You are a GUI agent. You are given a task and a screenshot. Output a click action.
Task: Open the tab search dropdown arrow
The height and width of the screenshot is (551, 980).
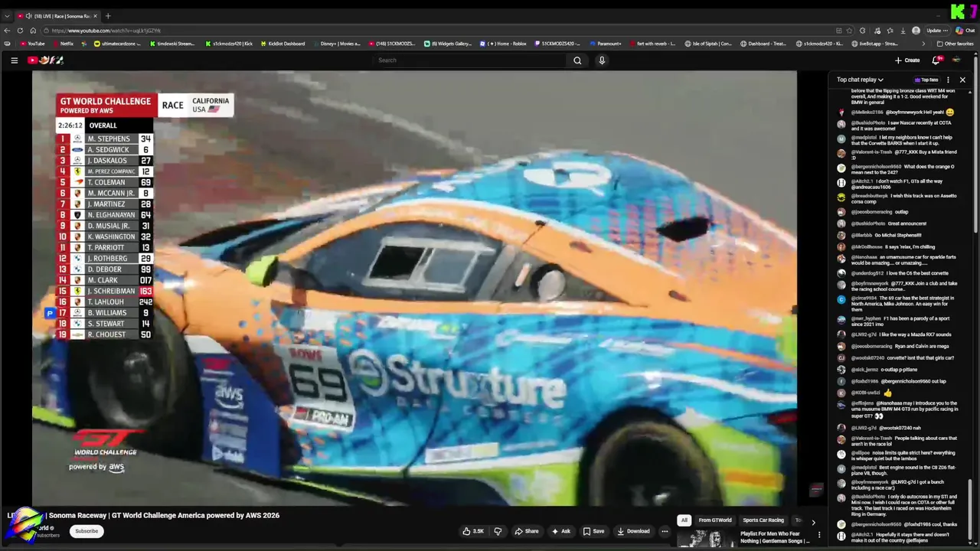[7, 15]
